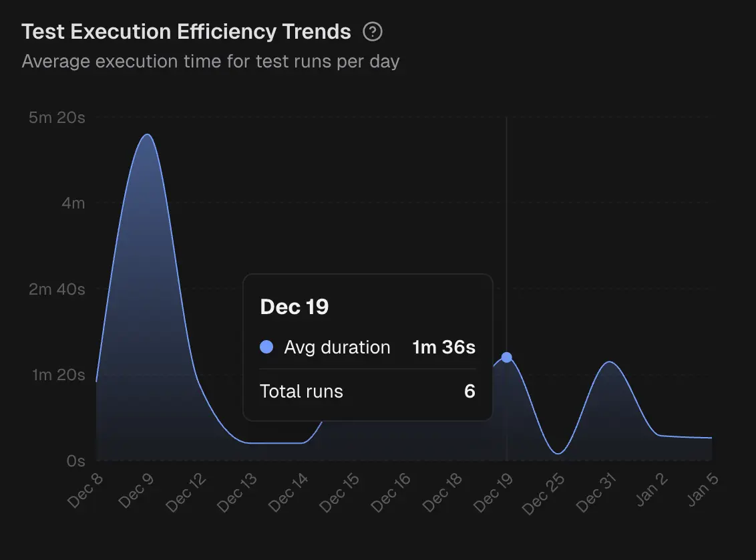Click the Total runs row in the tooltip
756x560 pixels.
pos(366,392)
